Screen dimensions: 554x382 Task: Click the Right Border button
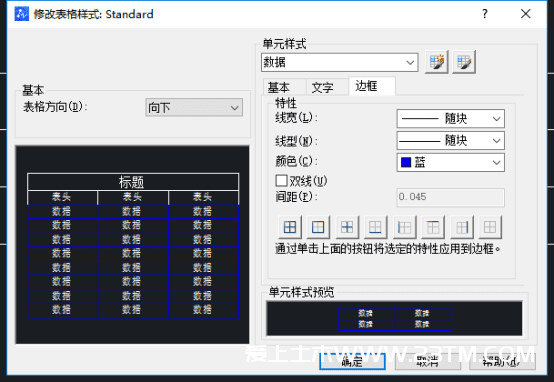(x=462, y=227)
